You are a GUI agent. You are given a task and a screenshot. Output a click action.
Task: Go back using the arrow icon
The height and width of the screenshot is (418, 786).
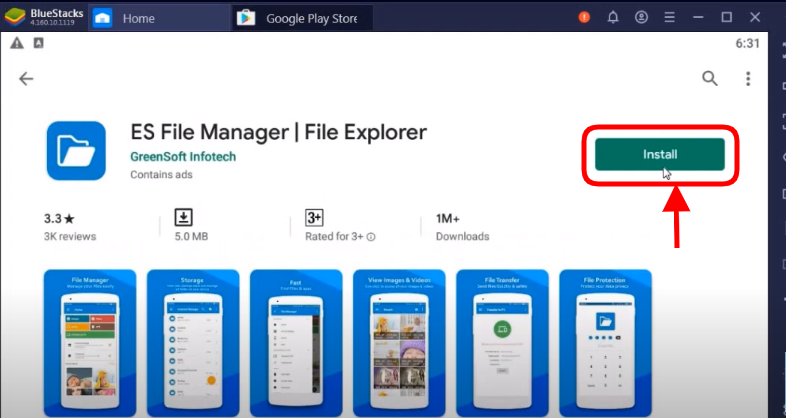26,79
